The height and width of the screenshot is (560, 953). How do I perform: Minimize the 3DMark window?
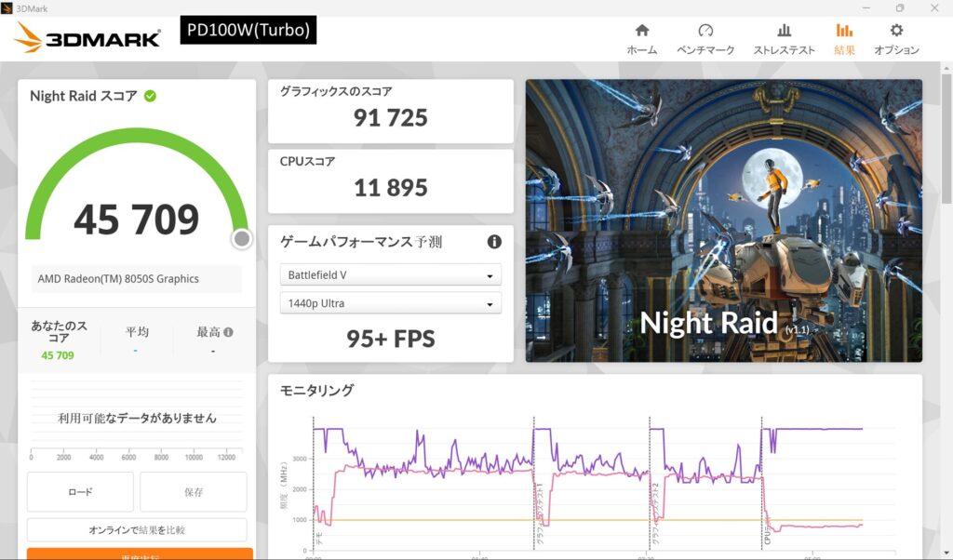coord(866,7)
